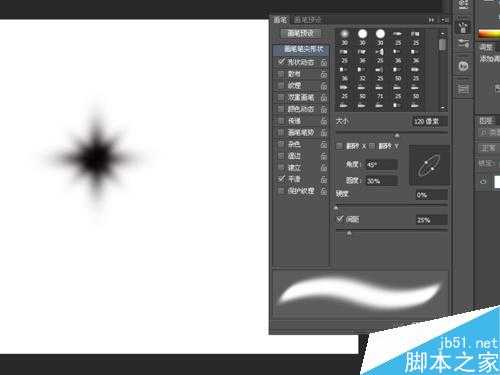Click the lock icon beside 颜色动态
Image resolution: width=500 pixels, height=375 pixels.
(324, 109)
